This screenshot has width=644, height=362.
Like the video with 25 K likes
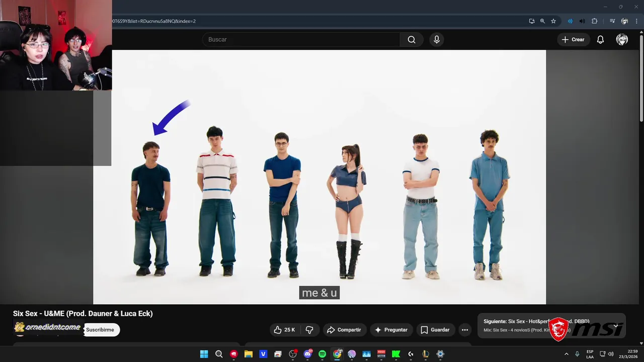[x=284, y=330]
